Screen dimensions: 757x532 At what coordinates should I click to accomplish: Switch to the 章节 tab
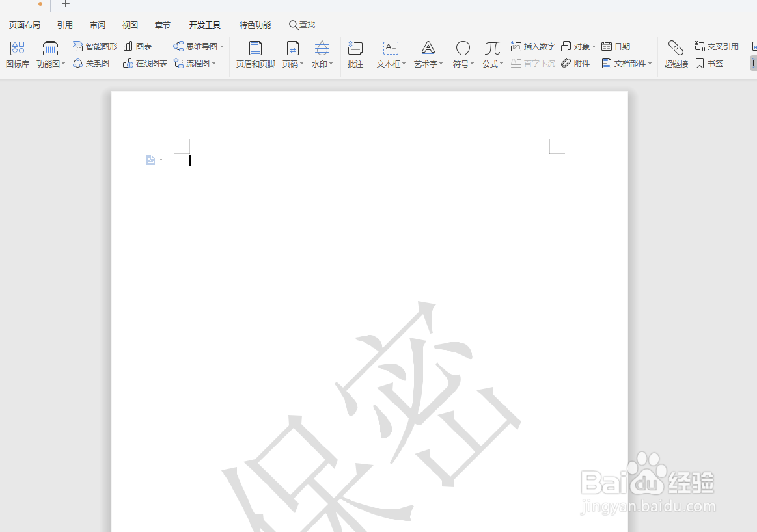(163, 25)
